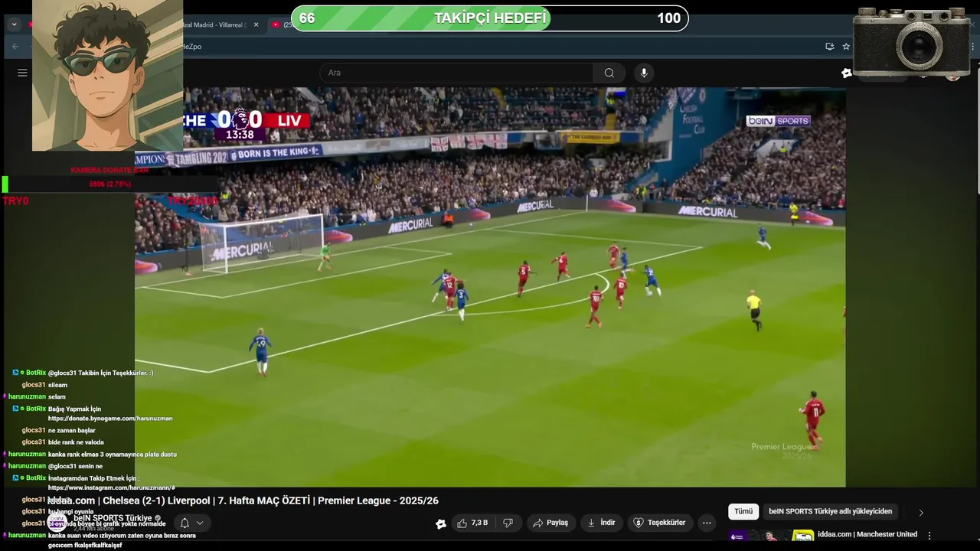
Task: Share the video via Paylaş
Action: 551,523
